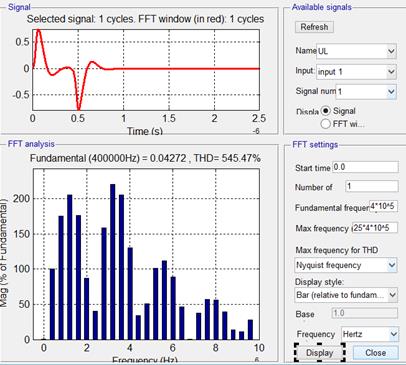Viewport: 406px width, 365px height.
Task: Click the tallest bar in FFT chart
Action: 113,262
